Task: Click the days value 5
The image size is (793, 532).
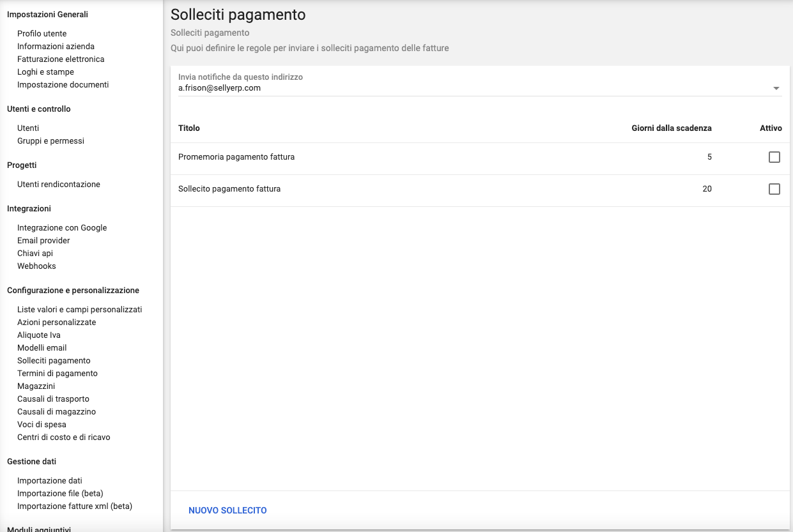Action: (709, 156)
